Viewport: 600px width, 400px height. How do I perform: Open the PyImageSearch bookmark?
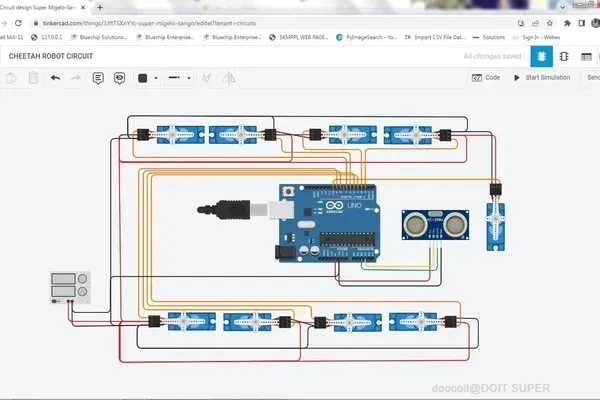coord(367,37)
